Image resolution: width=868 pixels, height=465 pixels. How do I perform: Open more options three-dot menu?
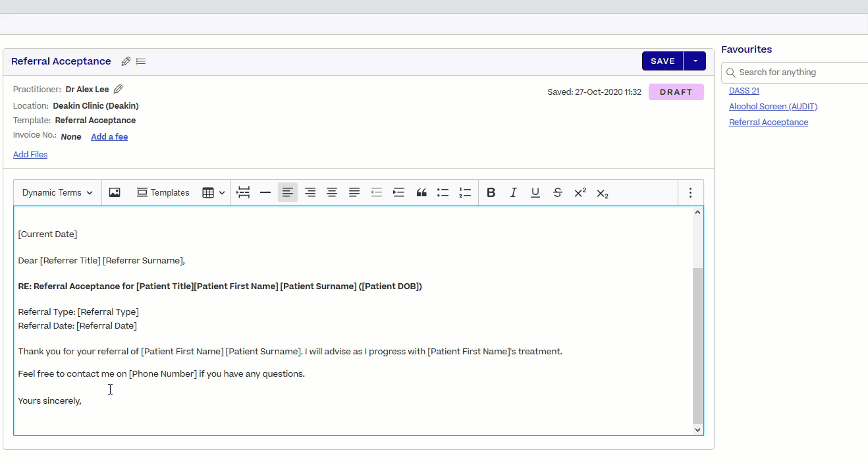(690, 192)
